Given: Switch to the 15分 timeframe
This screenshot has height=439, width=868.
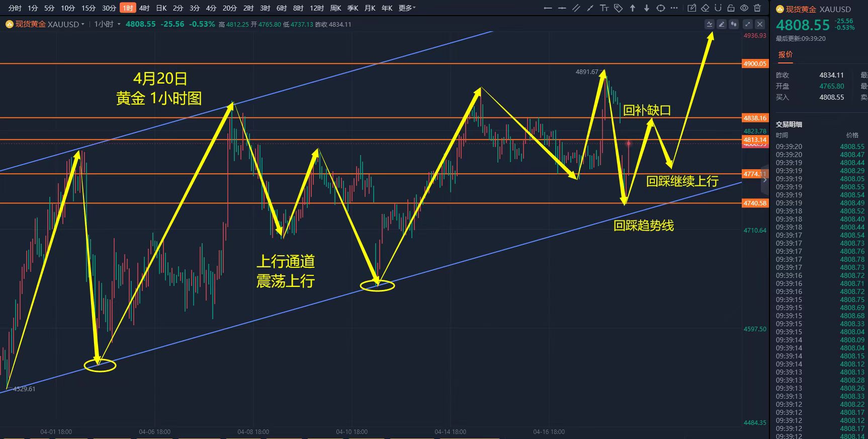Looking at the screenshot, I should pyautogui.click(x=89, y=8).
